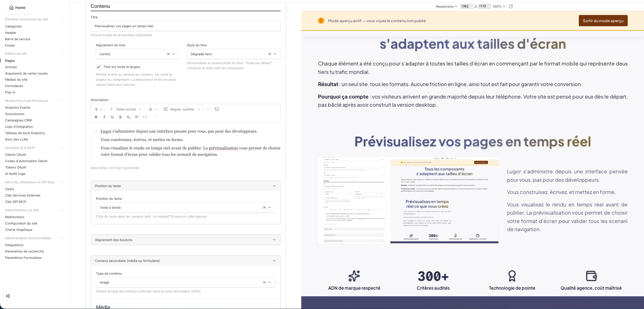Click the logout icon at sidebar bottom
This screenshot has width=644, height=309.
(x=8, y=296)
